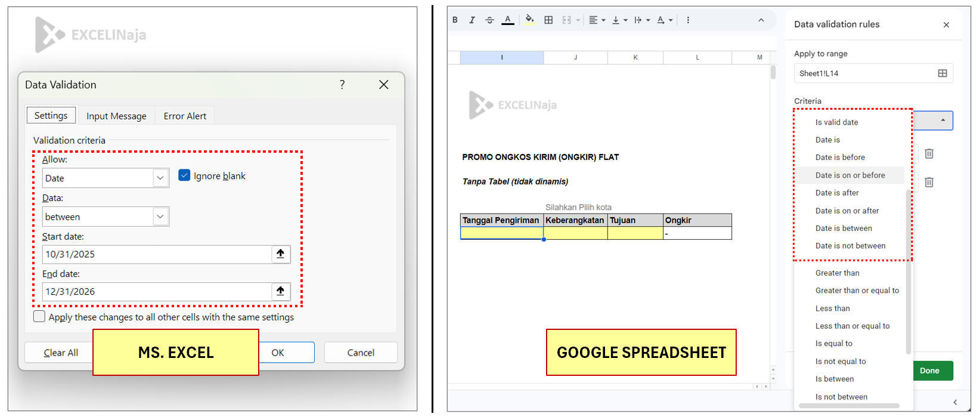Choose 'Date is' criteria

tap(827, 140)
